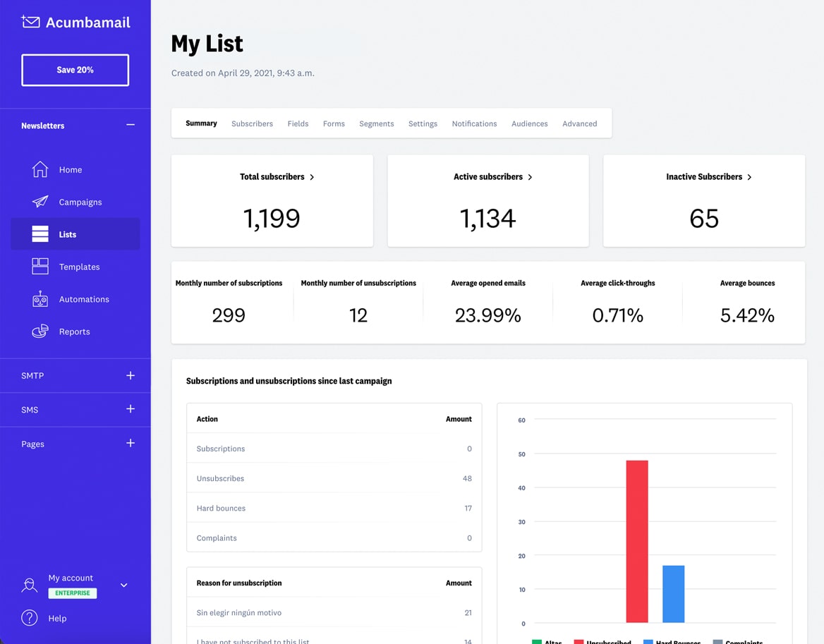This screenshot has height=644, width=824.
Task: Click the Acumbamail envelope logo
Action: point(30,21)
